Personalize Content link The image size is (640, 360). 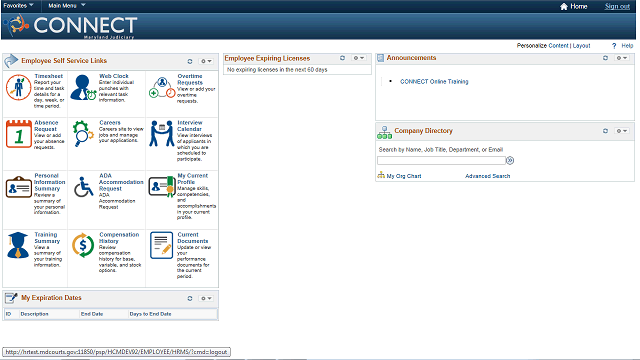558,46
